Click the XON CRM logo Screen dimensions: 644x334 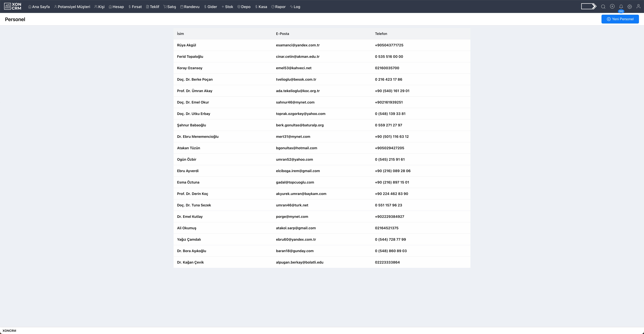pyautogui.click(x=13, y=7)
